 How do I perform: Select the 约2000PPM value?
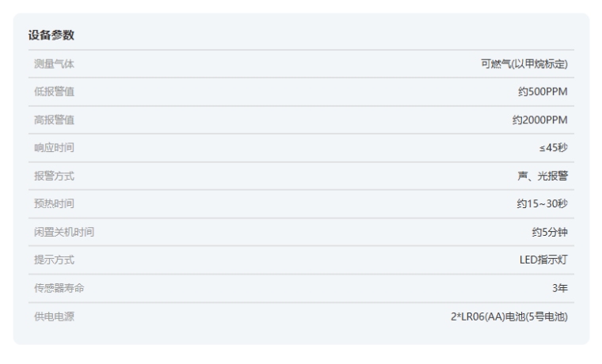click(538, 120)
